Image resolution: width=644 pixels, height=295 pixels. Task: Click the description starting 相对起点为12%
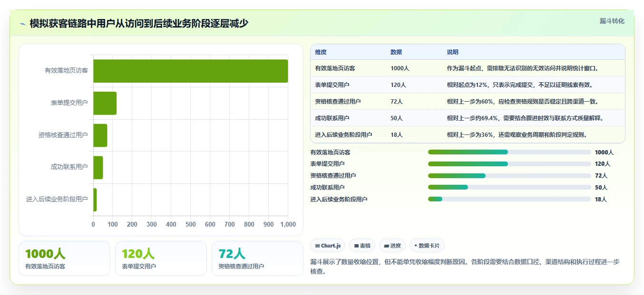tap(520, 85)
